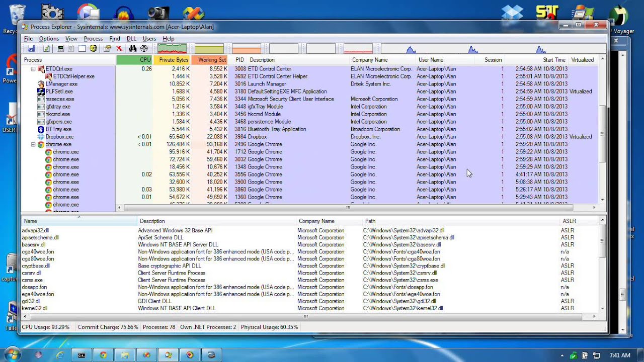Click the Windows Start orb
This screenshot has width=644, height=362.
[12, 354]
